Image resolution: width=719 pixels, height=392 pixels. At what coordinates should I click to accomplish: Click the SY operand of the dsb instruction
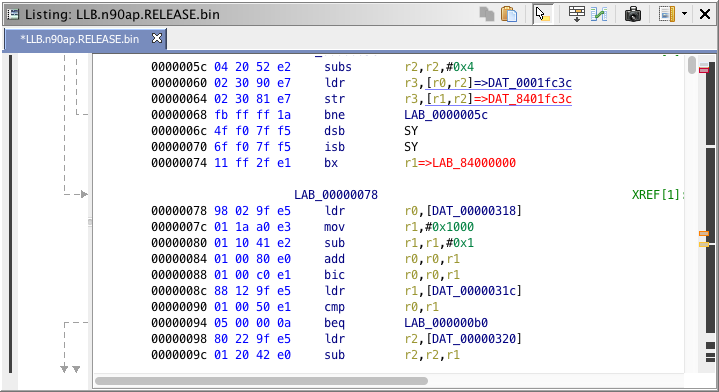click(411, 131)
